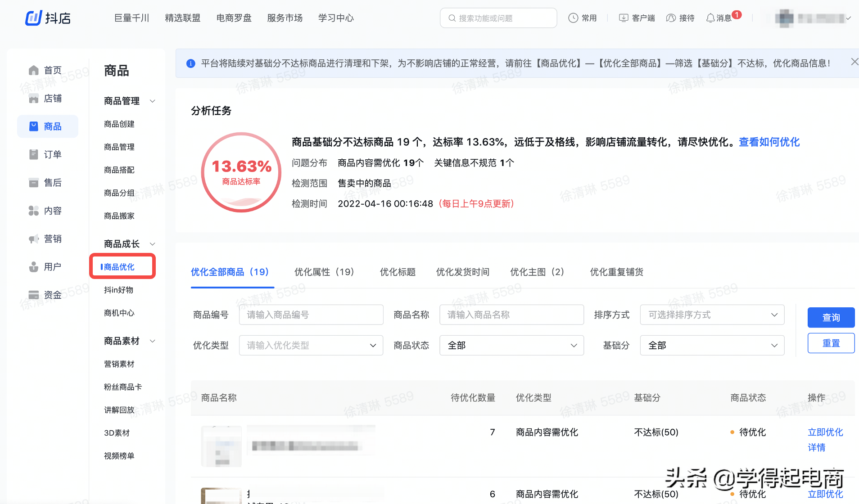This screenshot has width=859, height=504.
Task: Click the 接待 chat icon
Action: (x=671, y=18)
